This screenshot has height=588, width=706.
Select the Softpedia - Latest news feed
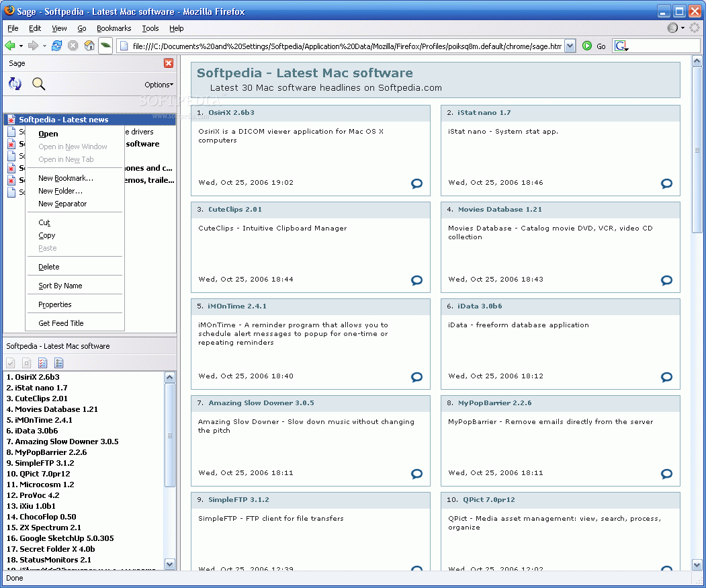(89, 120)
